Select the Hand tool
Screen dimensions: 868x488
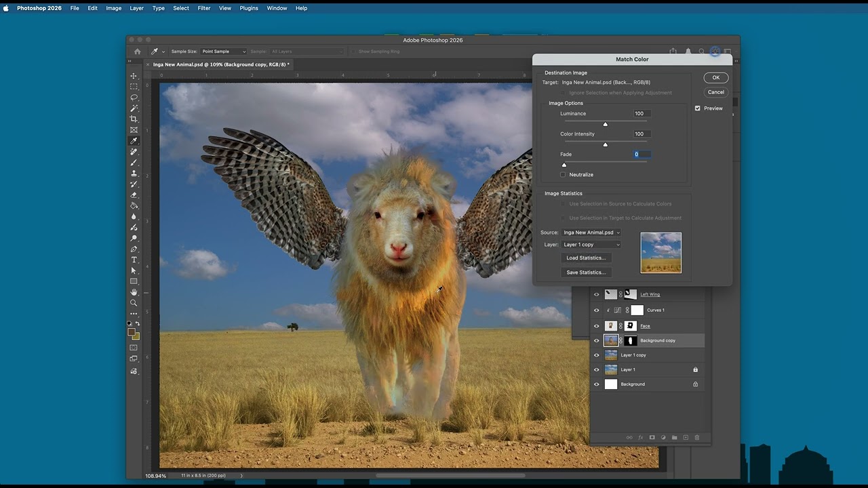[134, 292]
